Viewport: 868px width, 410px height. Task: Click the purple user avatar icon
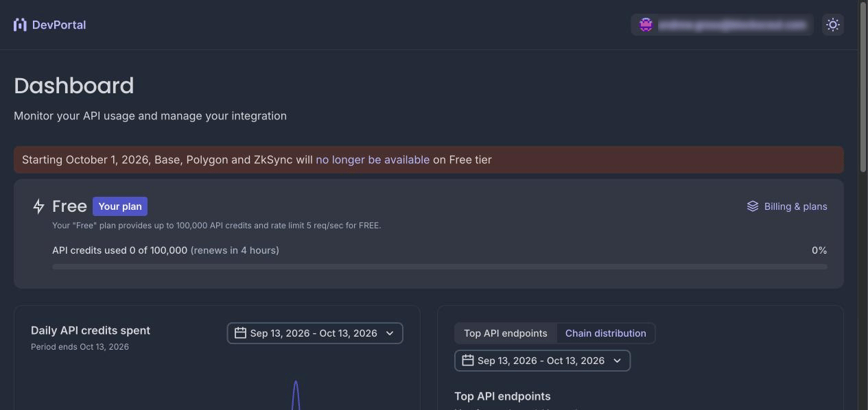click(646, 25)
